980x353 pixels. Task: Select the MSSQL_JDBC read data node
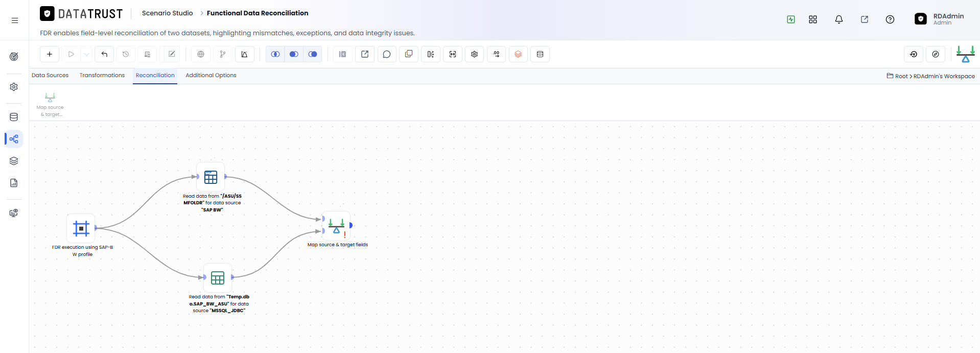coord(218,278)
